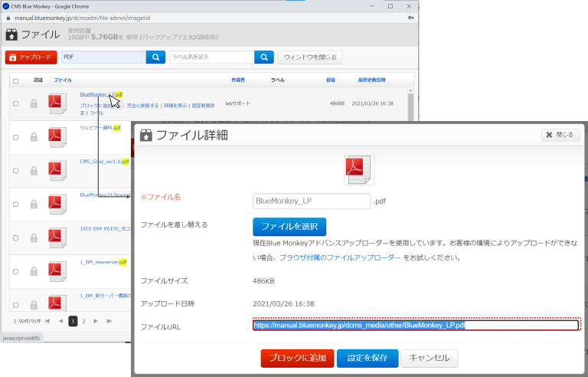Viewport: 588px width, 377px height.
Task: Click 完全に削除する under BlueMonkey_LP.pdf
Action: 142,106
